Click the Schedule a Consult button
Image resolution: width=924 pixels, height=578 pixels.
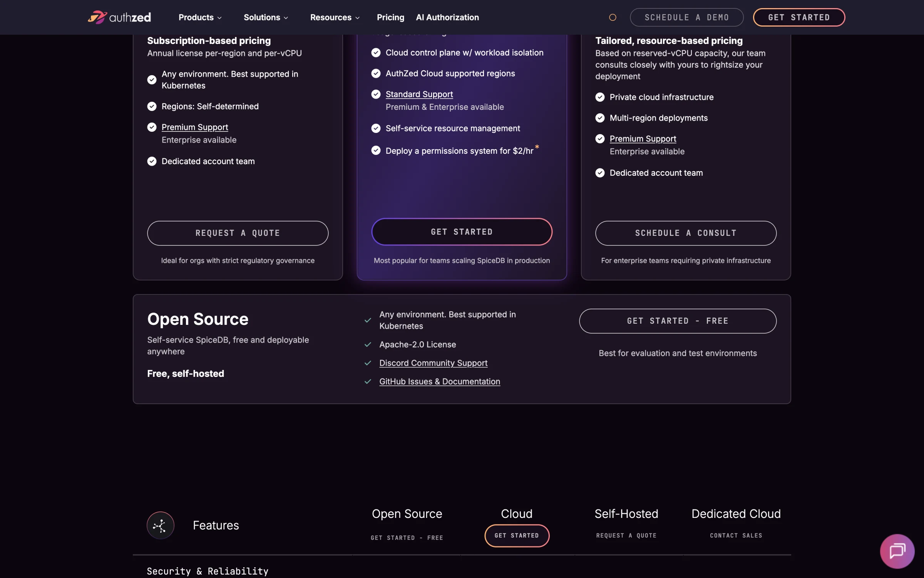click(x=686, y=233)
